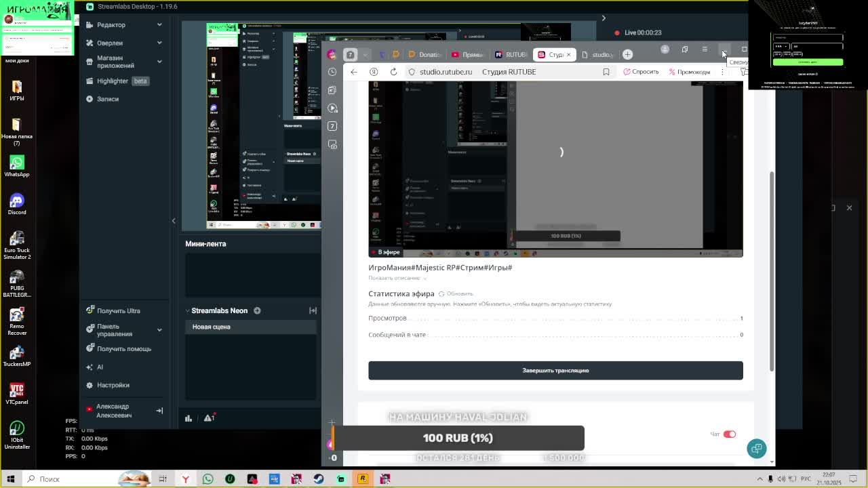Image resolution: width=868 pixels, height=488 pixels.
Task: Open the tab group counter 7
Action: (350, 55)
